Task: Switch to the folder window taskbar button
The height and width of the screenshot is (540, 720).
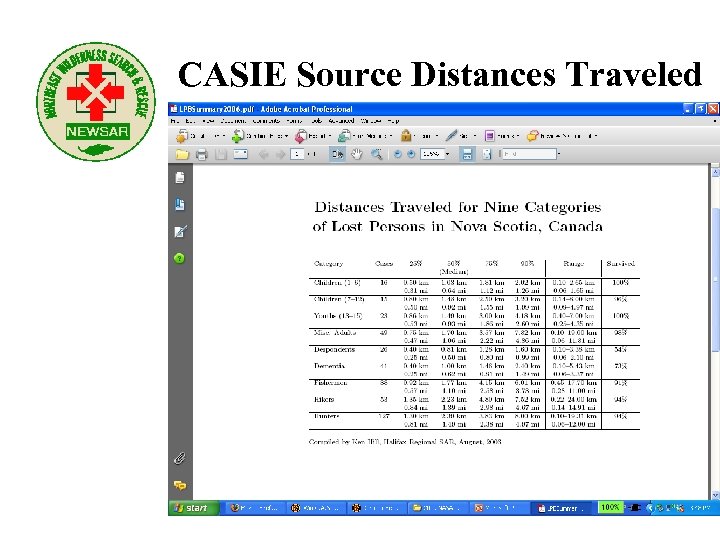Action: point(436,508)
